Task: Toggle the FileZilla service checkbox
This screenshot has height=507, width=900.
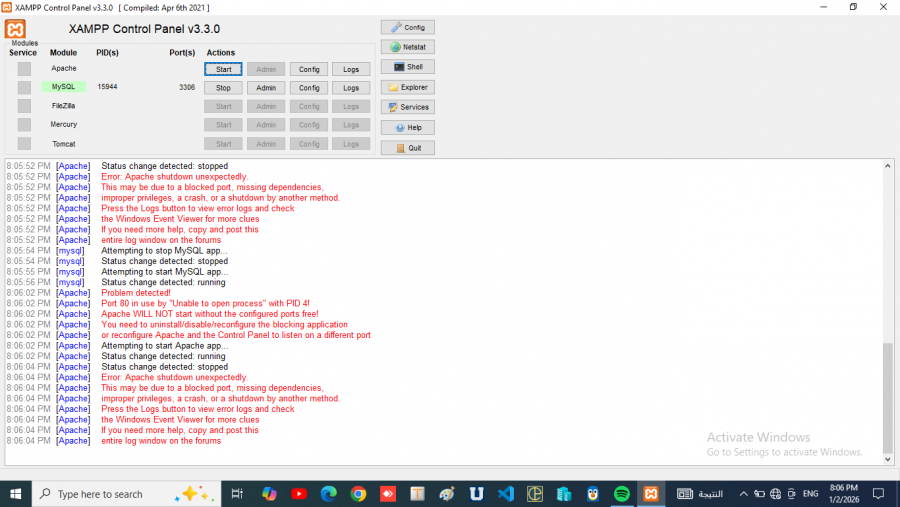Action: coord(24,106)
